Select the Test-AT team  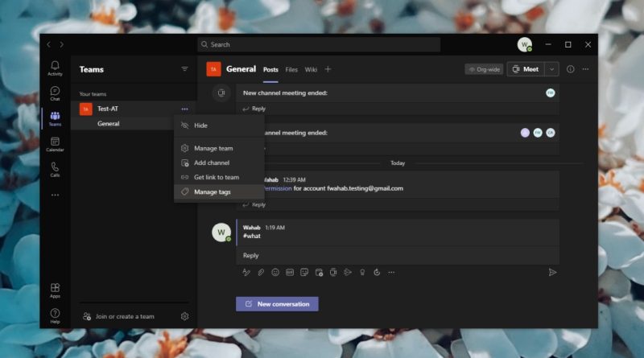(x=108, y=109)
